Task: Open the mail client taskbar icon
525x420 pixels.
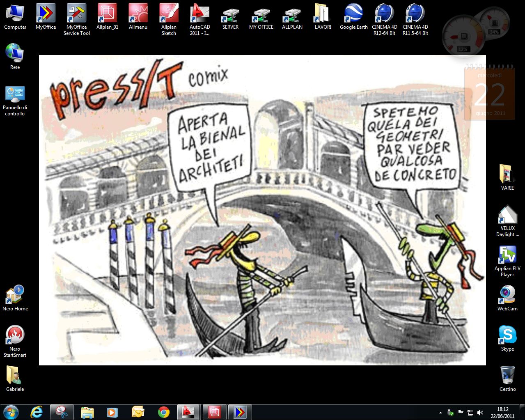Action: coord(138,412)
